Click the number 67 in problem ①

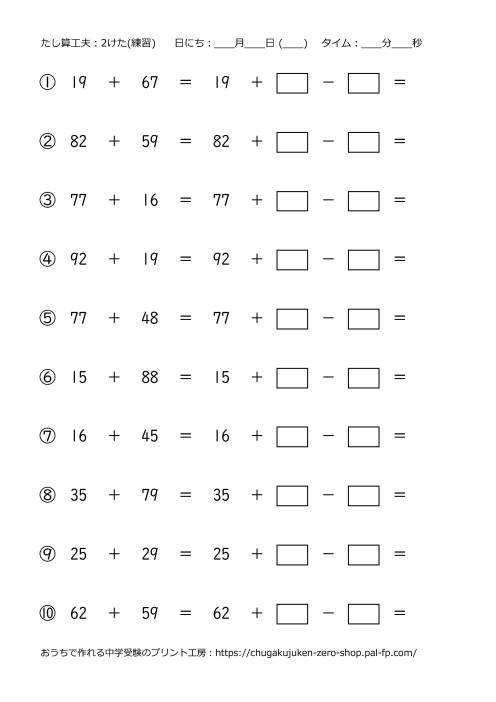point(150,82)
